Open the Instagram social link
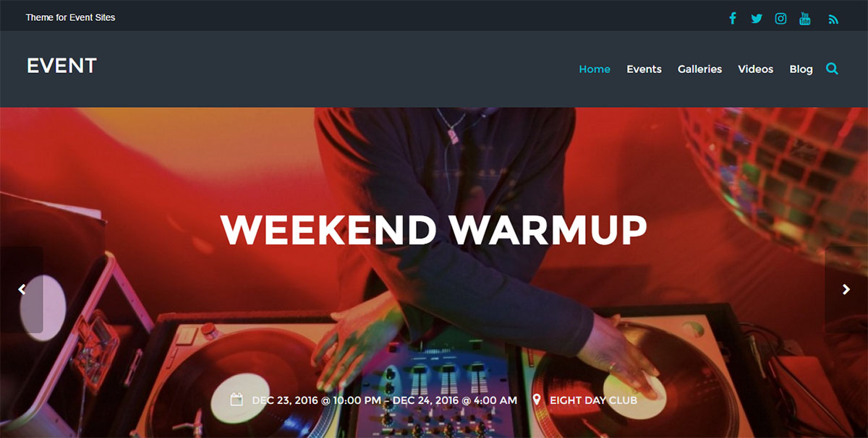The height and width of the screenshot is (438, 868). click(x=780, y=18)
